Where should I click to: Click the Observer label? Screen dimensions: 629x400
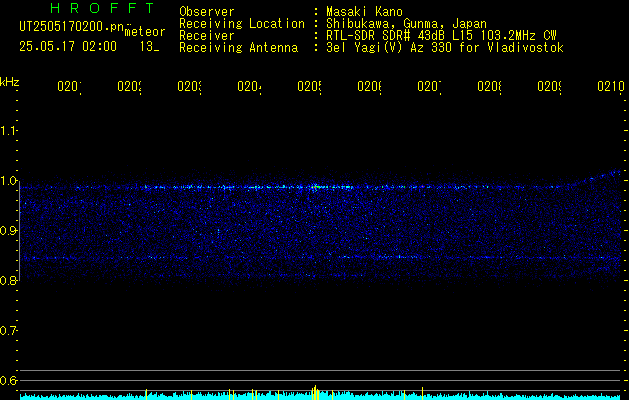207,12
